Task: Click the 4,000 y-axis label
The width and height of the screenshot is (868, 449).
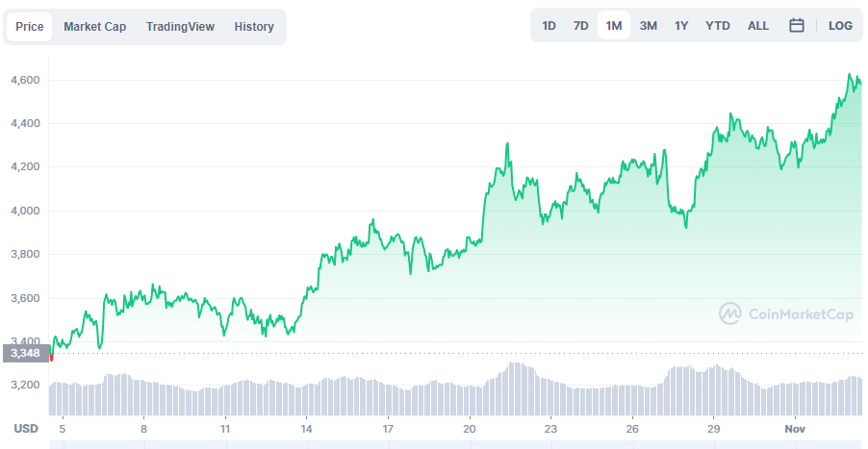Action: click(25, 211)
